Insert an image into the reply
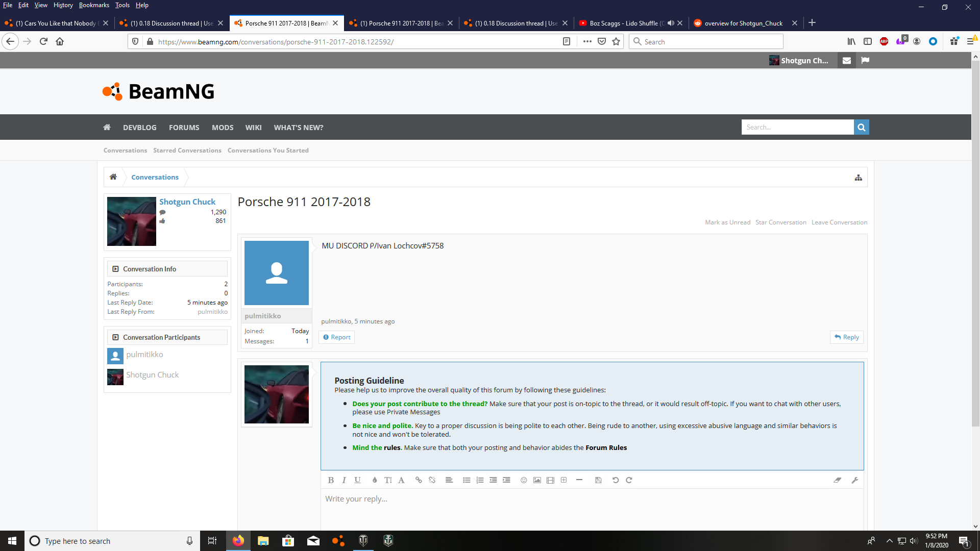The width and height of the screenshot is (980, 551). tap(537, 480)
